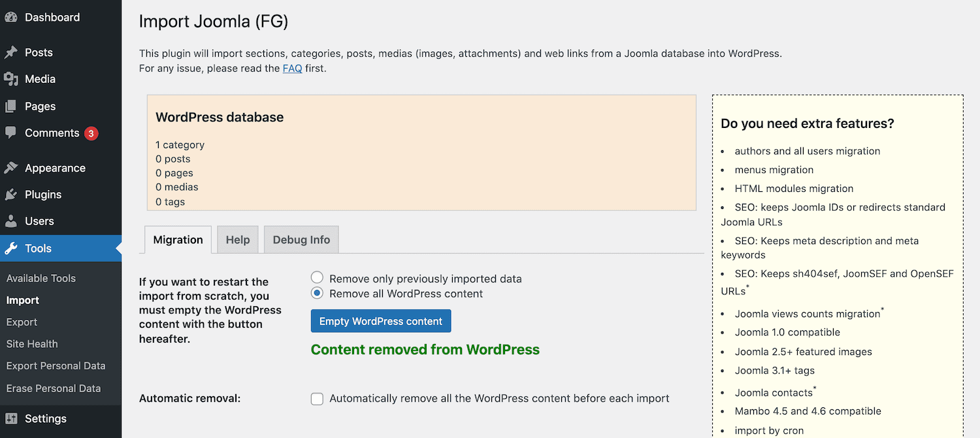Screen dimensions: 980x438
Task: Switch to the Help tab
Action: pos(237,240)
